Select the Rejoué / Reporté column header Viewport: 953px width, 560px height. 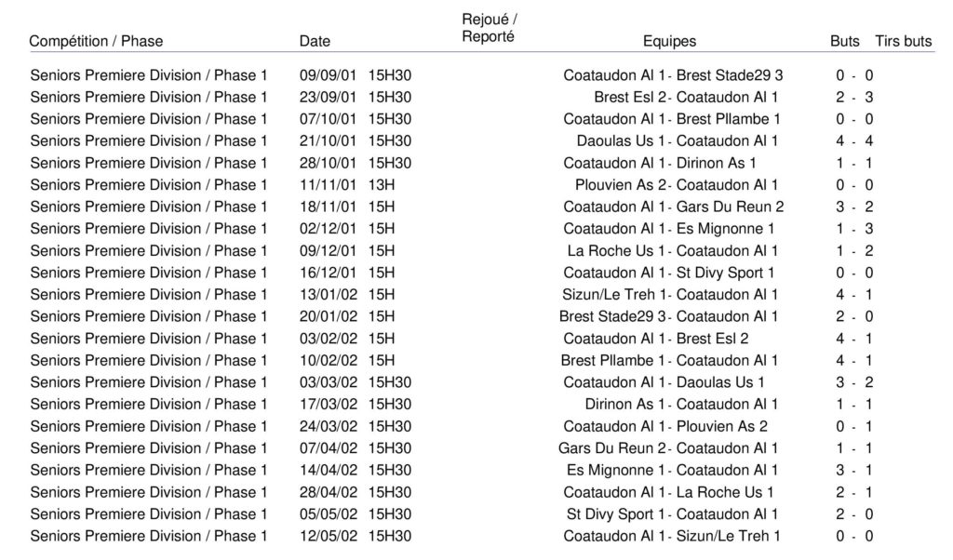(x=490, y=29)
